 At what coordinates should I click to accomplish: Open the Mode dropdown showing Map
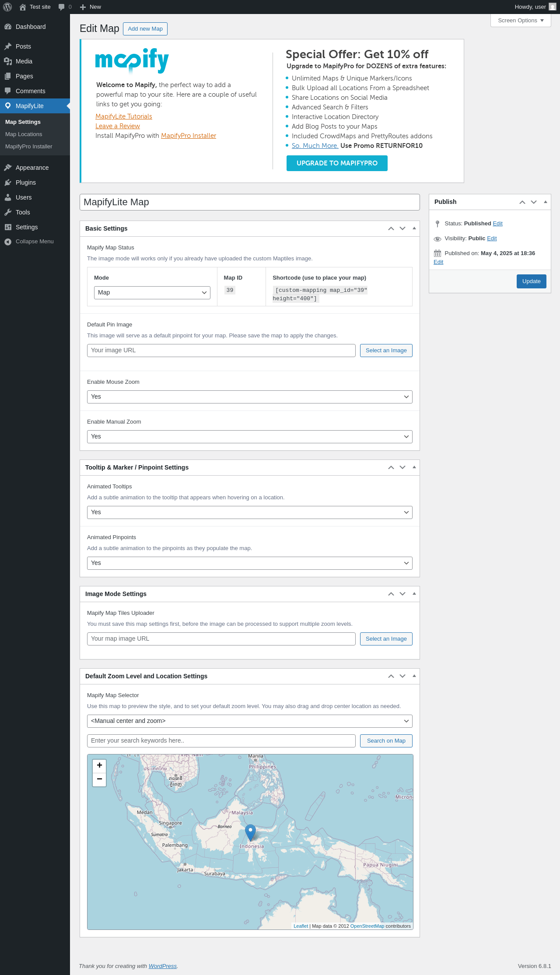coord(152,293)
